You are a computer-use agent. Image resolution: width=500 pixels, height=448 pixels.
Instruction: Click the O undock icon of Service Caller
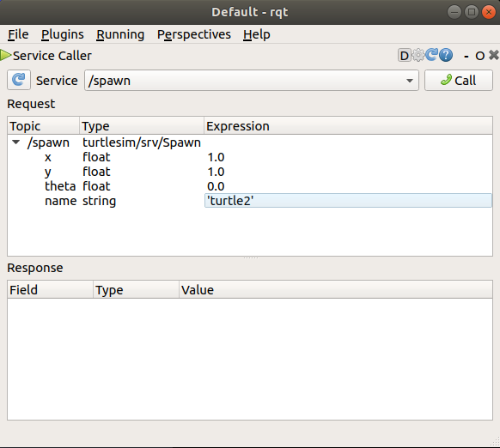point(480,56)
